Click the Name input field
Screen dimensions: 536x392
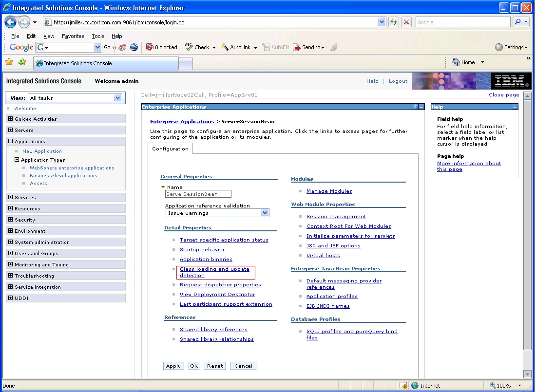(x=198, y=194)
